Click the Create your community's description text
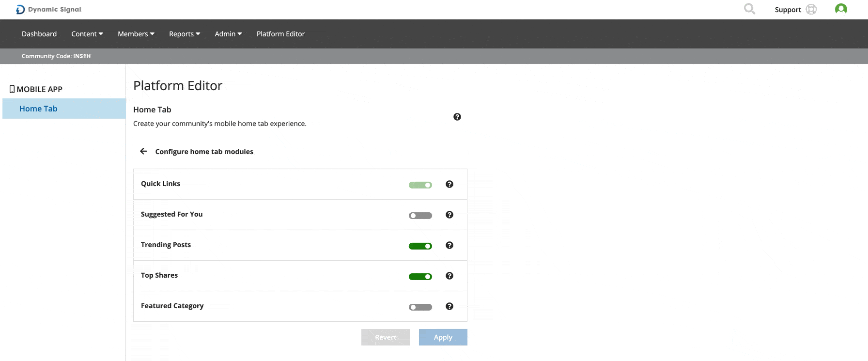The width and height of the screenshot is (868, 361). pyautogui.click(x=220, y=124)
